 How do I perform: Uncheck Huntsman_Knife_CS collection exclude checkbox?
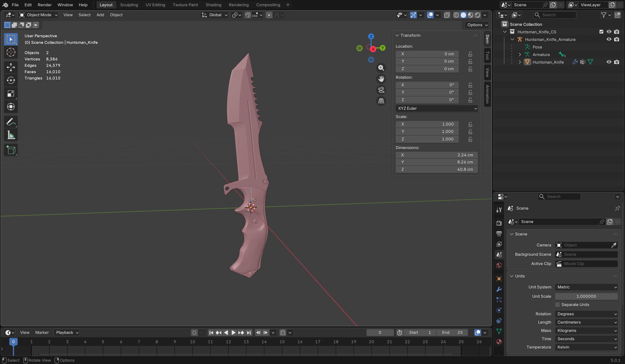pyautogui.click(x=601, y=32)
